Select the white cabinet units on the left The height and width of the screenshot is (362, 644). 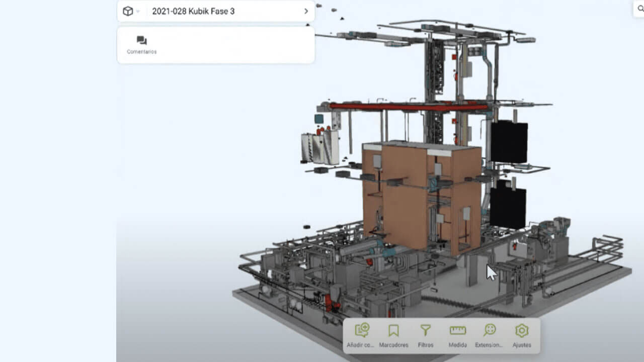320,147
